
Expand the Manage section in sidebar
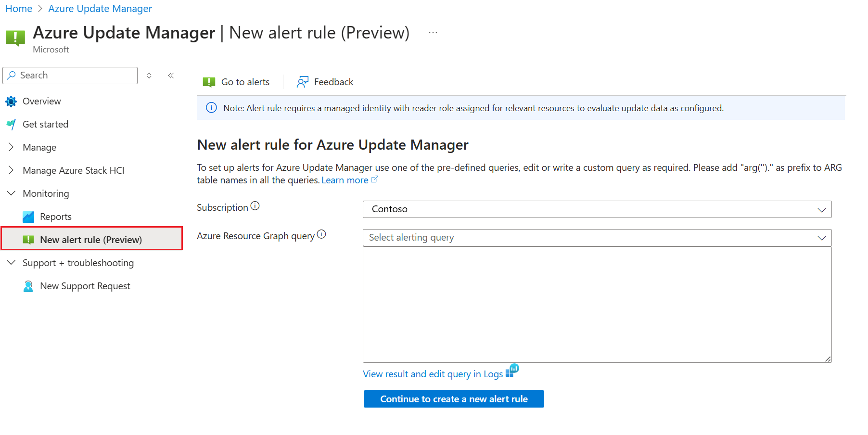11,147
